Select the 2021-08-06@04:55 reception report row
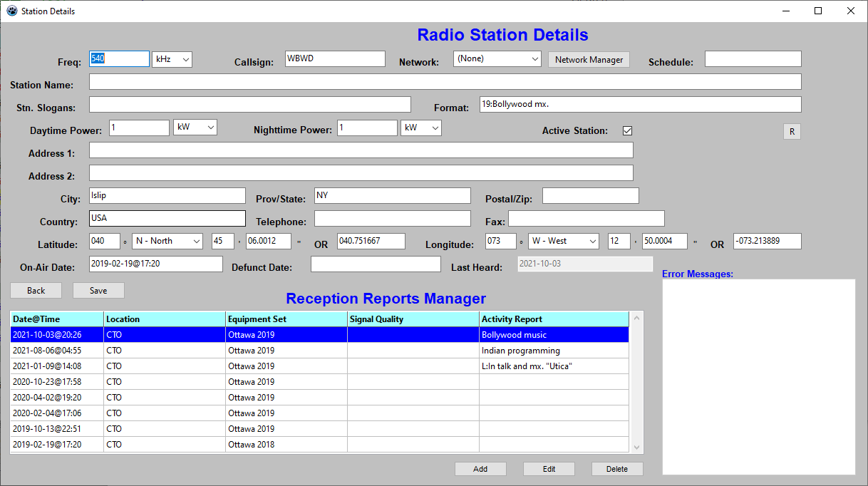Screen dimensions: 868x486 57,351
